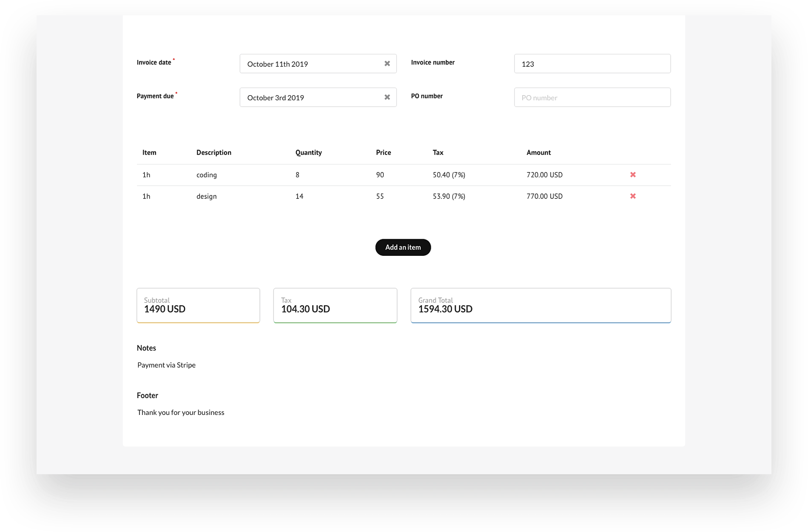Click inside the PO number field
Screen dimensions: 808x532
[592, 97]
